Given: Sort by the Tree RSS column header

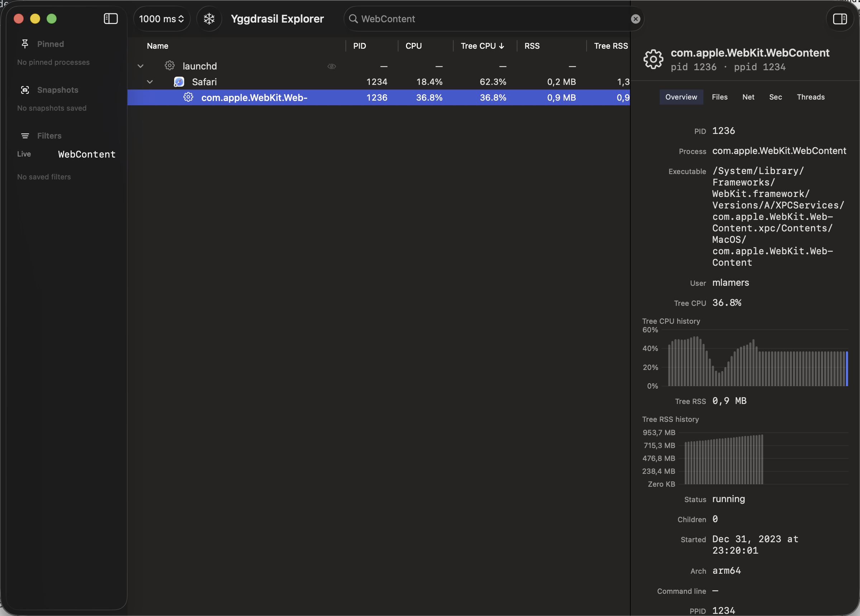Looking at the screenshot, I should (x=611, y=46).
